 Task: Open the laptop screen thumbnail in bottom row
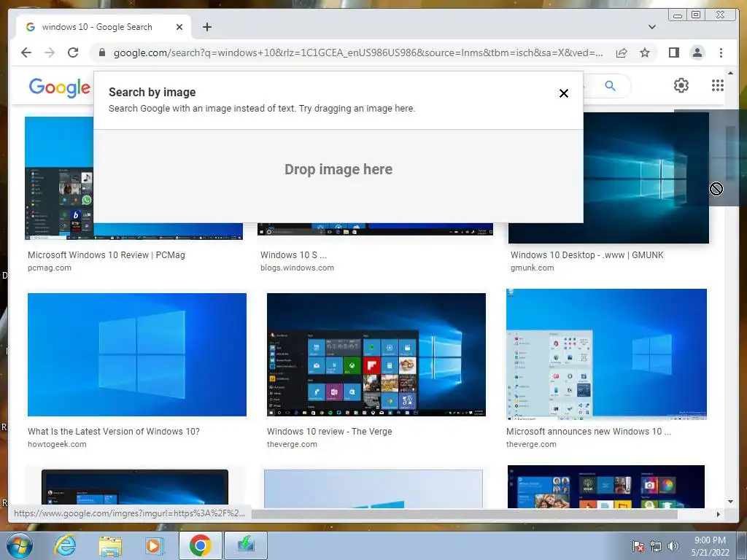tap(135, 487)
